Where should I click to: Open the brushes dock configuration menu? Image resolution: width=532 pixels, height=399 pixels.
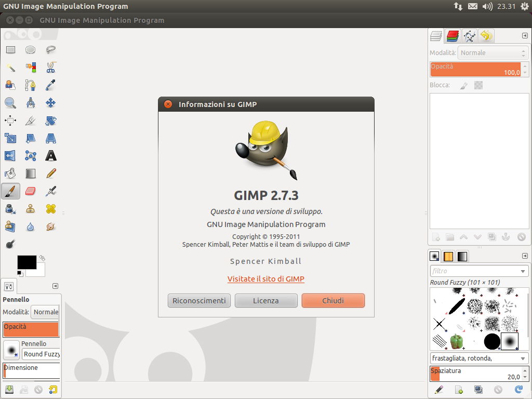(x=525, y=256)
